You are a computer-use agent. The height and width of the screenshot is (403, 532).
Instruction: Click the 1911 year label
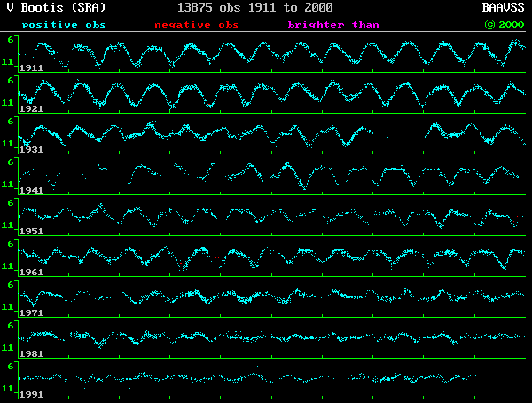(32, 67)
